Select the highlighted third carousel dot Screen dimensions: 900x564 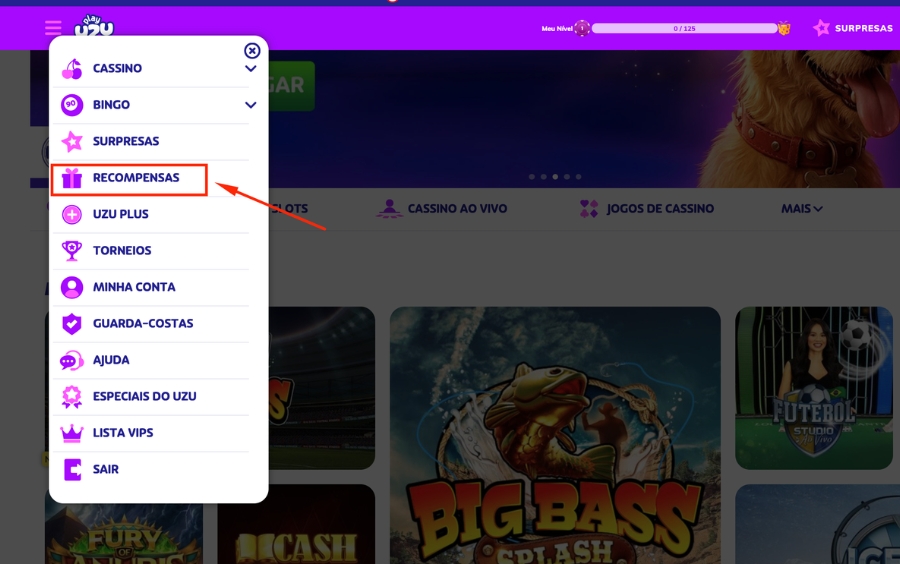point(555,177)
